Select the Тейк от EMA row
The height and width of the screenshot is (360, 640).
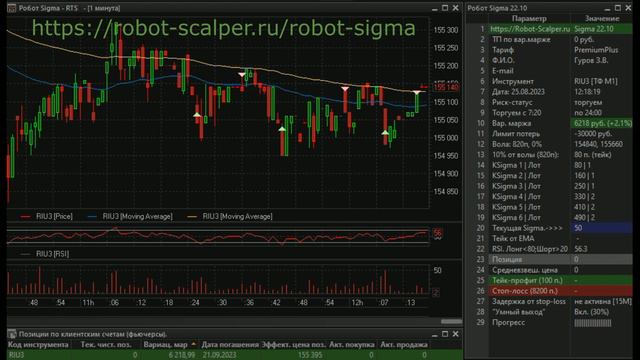point(549,238)
